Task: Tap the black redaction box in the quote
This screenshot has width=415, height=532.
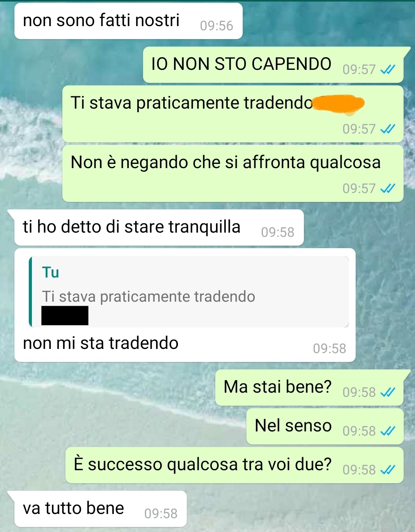Action: pos(65,316)
